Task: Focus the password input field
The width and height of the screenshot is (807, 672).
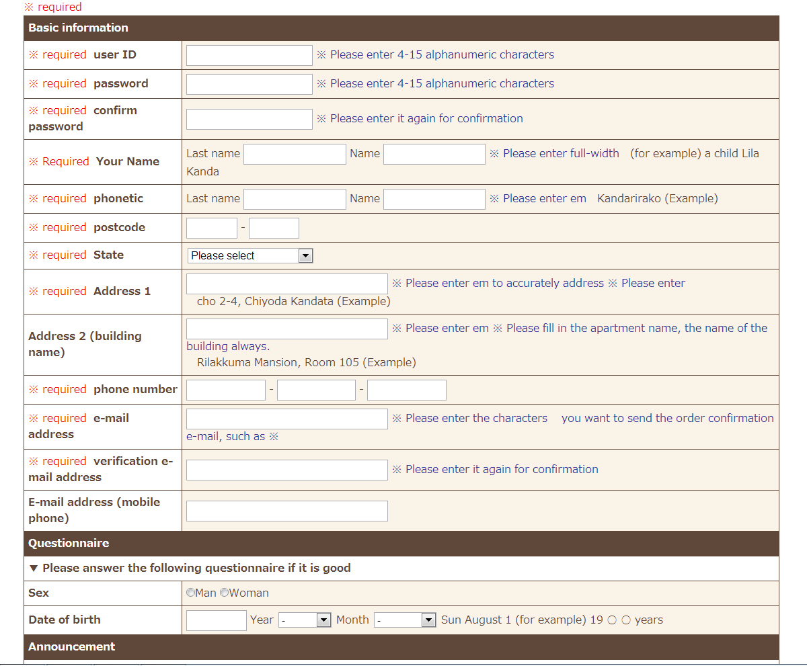Action: point(249,84)
